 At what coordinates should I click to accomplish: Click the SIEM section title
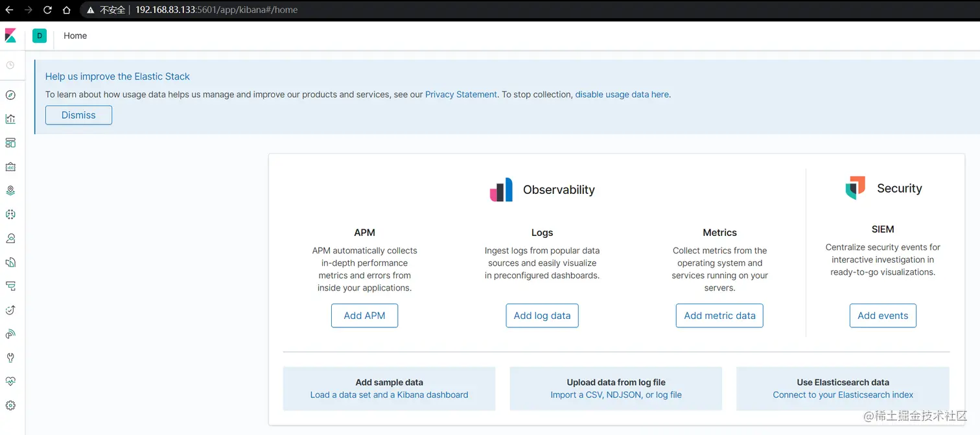click(x=883, y=229)
